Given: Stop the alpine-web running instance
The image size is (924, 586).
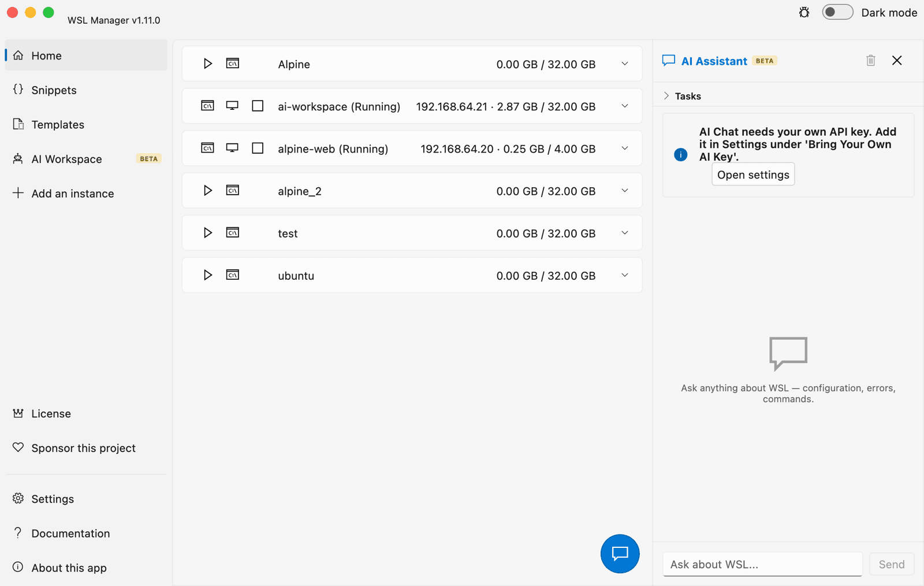Looking at the screenshot, I should [x=258, y=148].
